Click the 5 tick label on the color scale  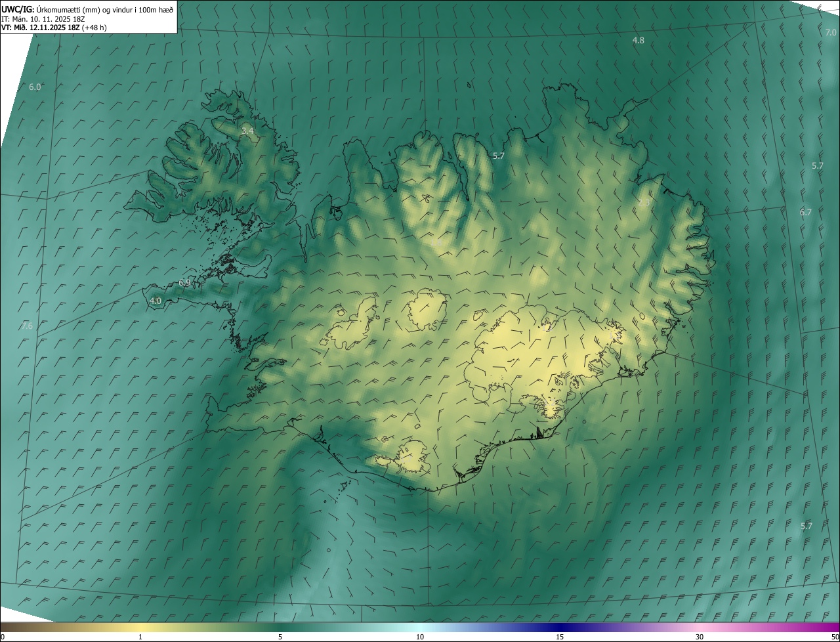pyautogui.click(x=280, y=637)
